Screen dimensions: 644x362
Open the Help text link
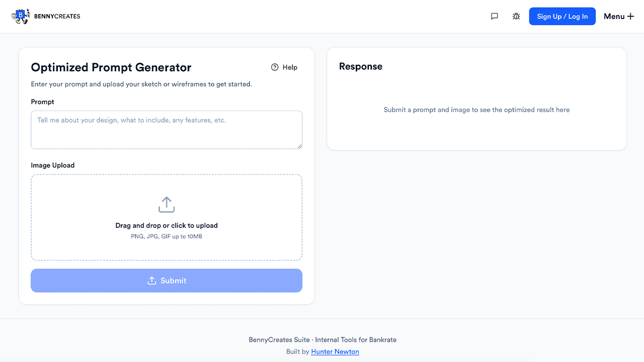click(290, 67)
